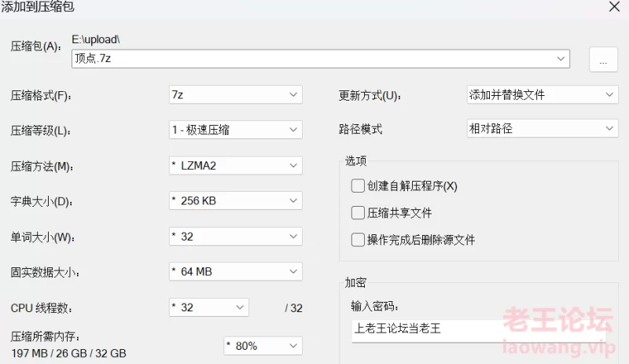Image resolution: width=629 pixels, height=364 pixels.
Task: Expand the 压缩方法 LZMA2 dropdown
Action: coord(235,165)
